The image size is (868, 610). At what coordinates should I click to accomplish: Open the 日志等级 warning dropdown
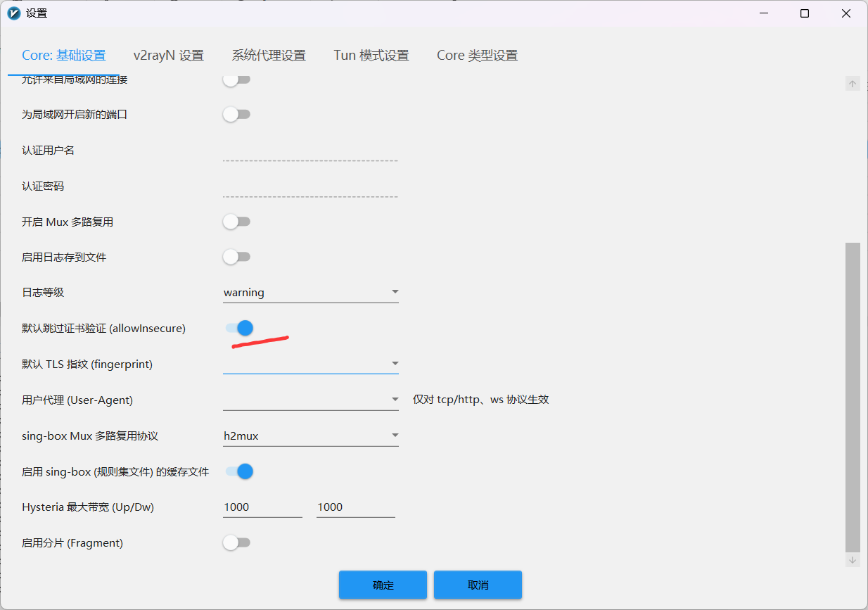click(x=311, y=293)
